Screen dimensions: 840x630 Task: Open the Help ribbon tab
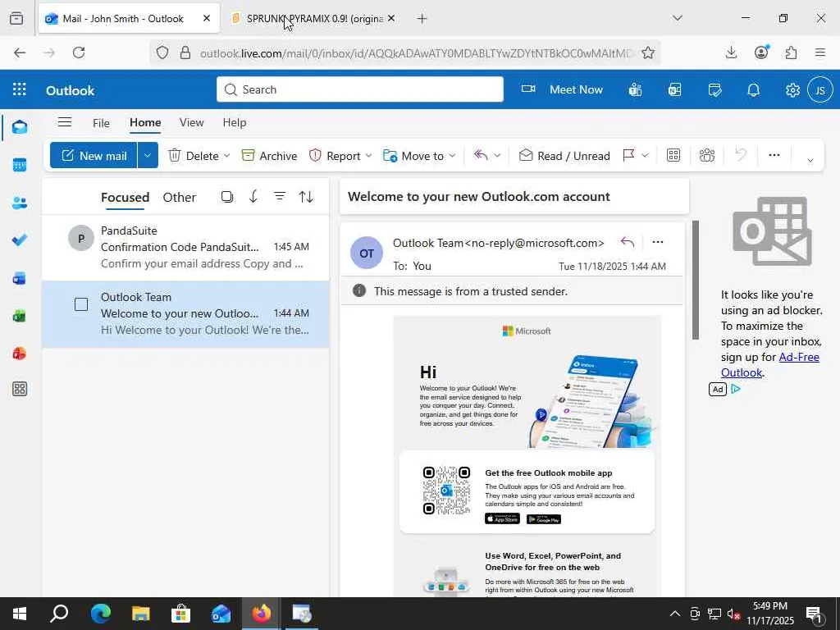tap(234, 123)
